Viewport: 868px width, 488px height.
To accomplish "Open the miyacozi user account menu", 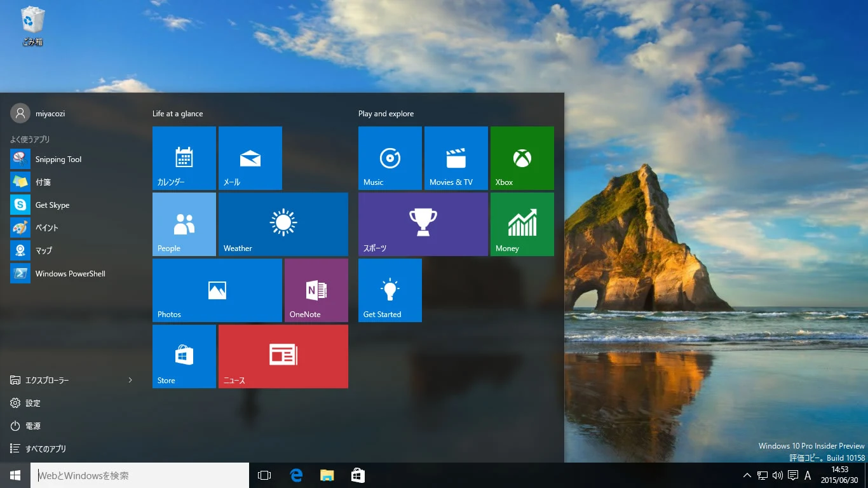I will click(x=38, y=113).
